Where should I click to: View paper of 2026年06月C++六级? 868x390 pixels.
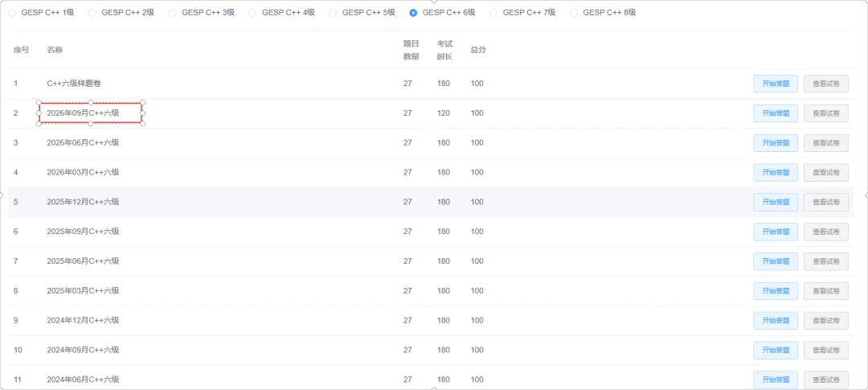[x=826, y=143]
